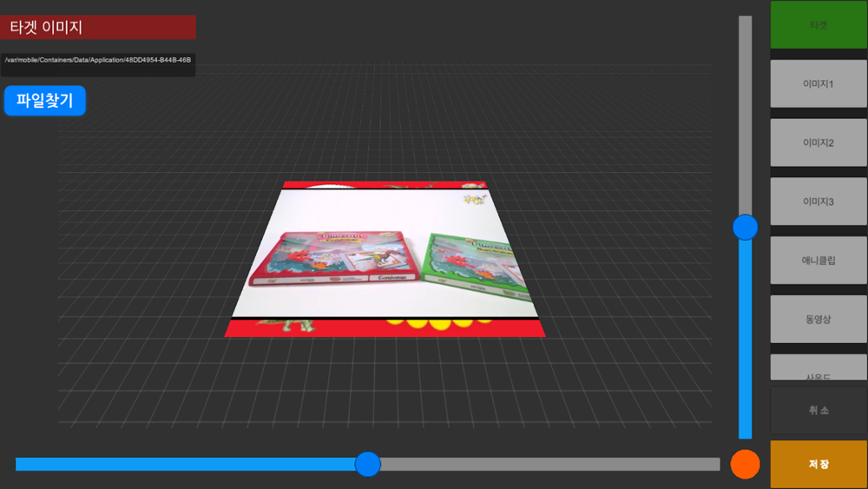Open the 사운드 tab
Image resolution: width=868 pixels, height=489 pixels.
pos(819,367)
